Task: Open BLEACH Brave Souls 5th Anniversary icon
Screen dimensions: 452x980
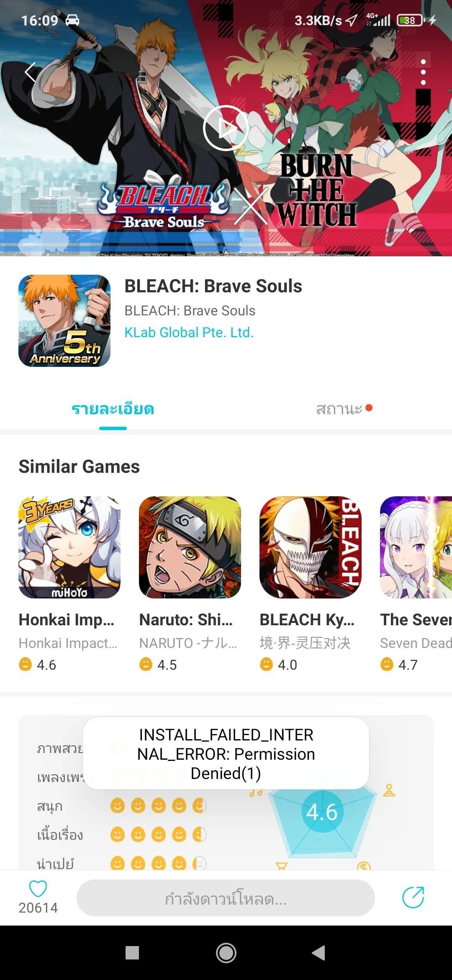Action: [64, 321]
